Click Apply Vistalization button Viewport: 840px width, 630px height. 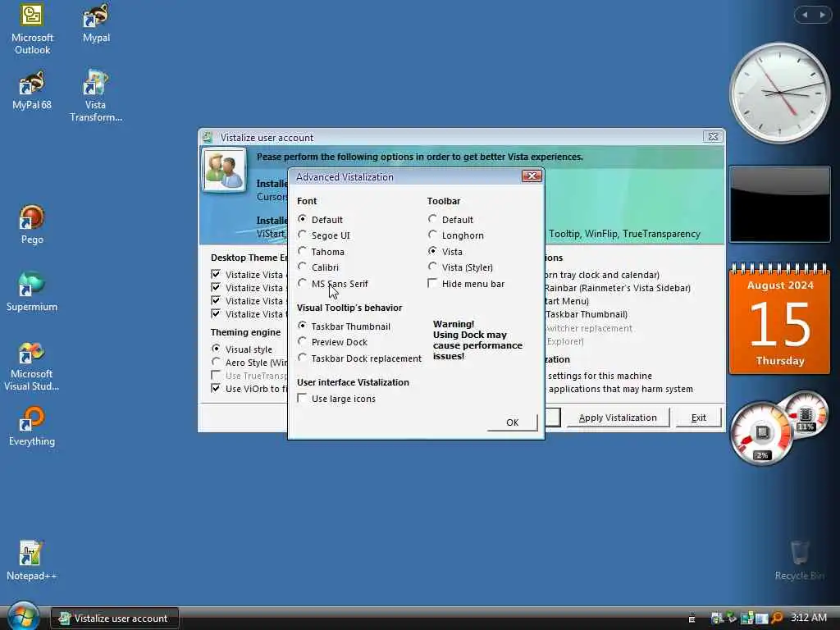click(618, 418)
